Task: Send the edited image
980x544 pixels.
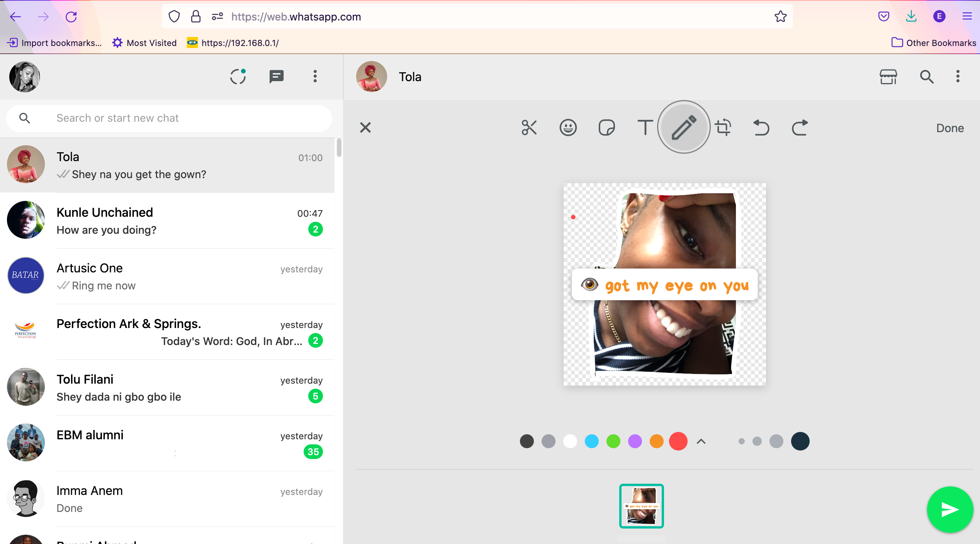Action: click(x=949, y=510)
